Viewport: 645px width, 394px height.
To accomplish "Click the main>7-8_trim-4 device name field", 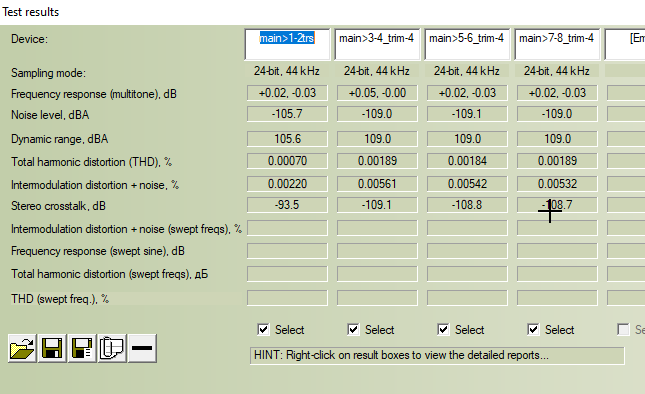I will [x=557, y=44].
